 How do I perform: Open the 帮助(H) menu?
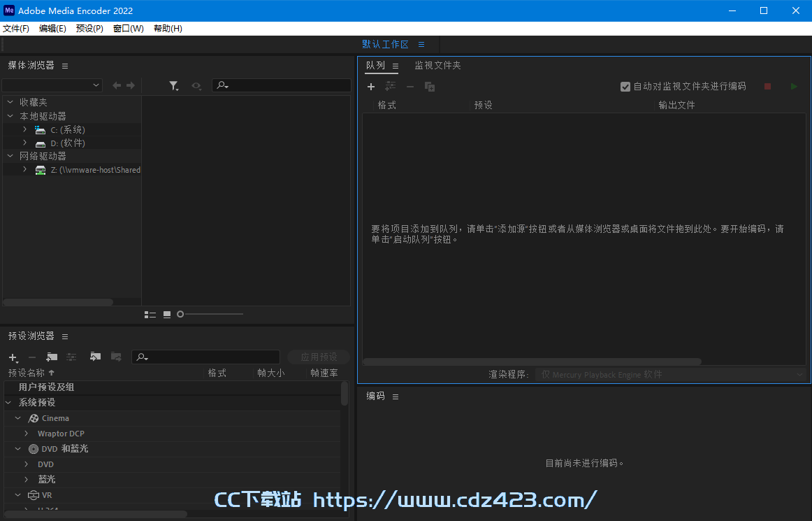click(x=168, y=29)
